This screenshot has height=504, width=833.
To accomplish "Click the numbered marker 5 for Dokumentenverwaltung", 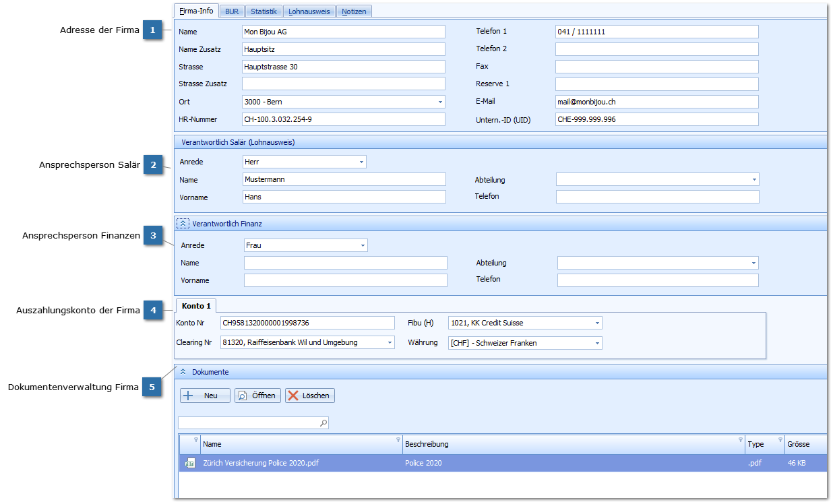I will [152, 387].
